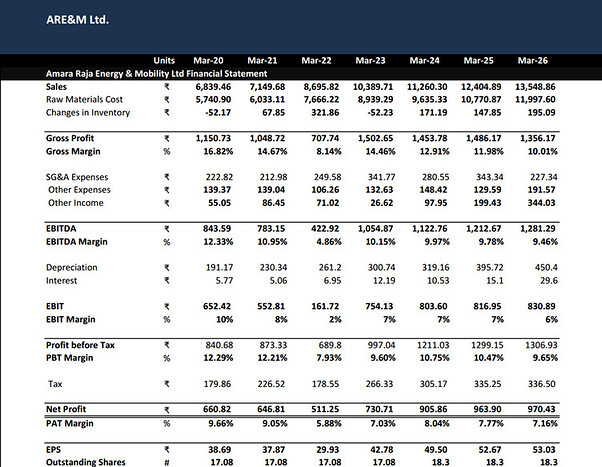Viewport: 602px width, 467px height.
Task: Select the PAT Margin label
Action: pyautogui.click(x=69, y=423)
